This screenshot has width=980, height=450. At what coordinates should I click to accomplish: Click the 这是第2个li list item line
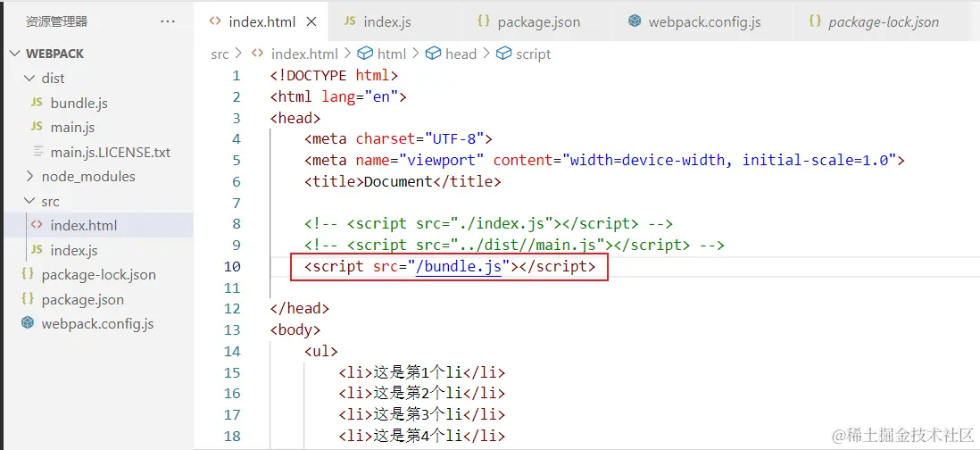point(422,394)
